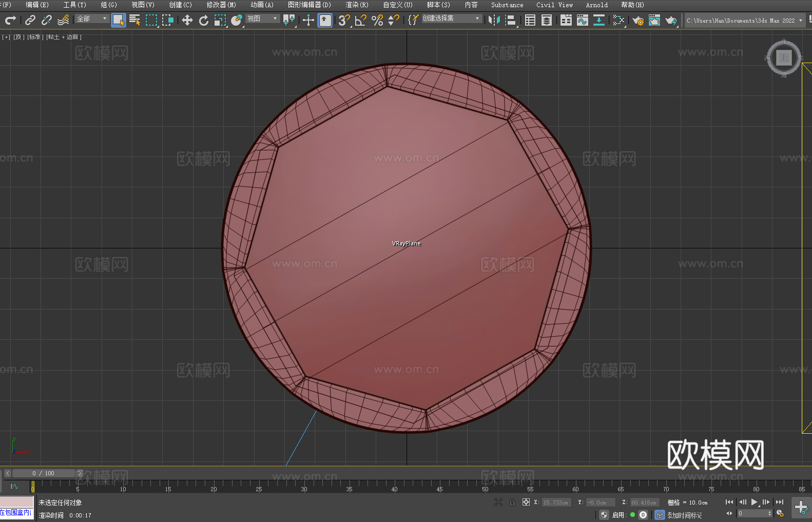Click the ViewCube top face
The image size is (812, 522).
coord(784,57)
